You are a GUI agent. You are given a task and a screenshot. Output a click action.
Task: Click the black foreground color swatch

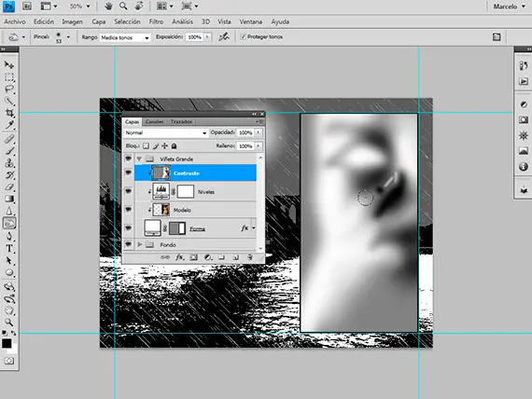click(x=7, y=343)
